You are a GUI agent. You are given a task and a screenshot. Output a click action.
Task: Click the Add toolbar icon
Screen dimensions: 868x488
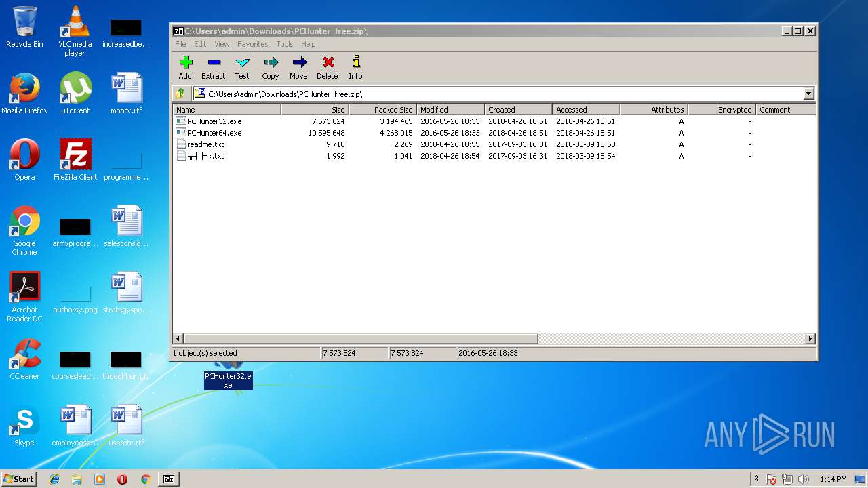tap(185, 68)
